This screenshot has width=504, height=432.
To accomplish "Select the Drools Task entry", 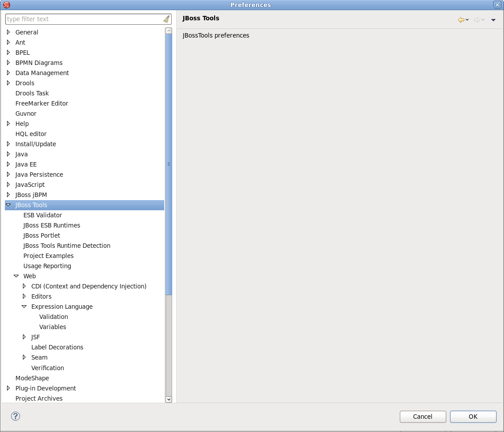I will 32,93.
